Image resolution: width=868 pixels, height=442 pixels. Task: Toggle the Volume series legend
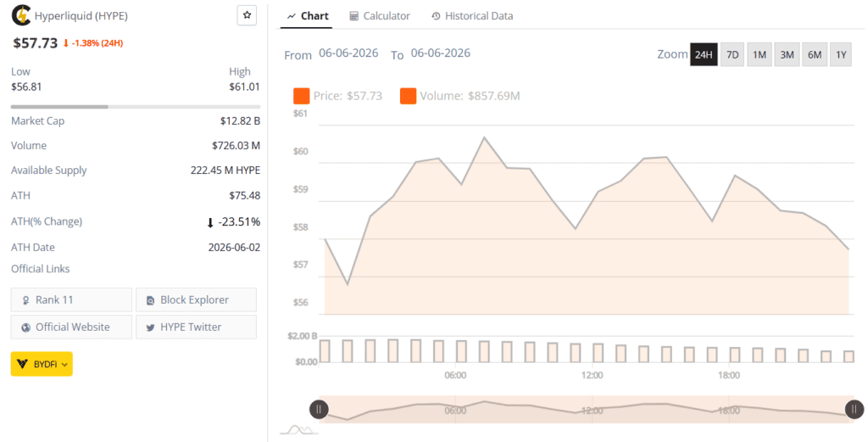[460, 96]
